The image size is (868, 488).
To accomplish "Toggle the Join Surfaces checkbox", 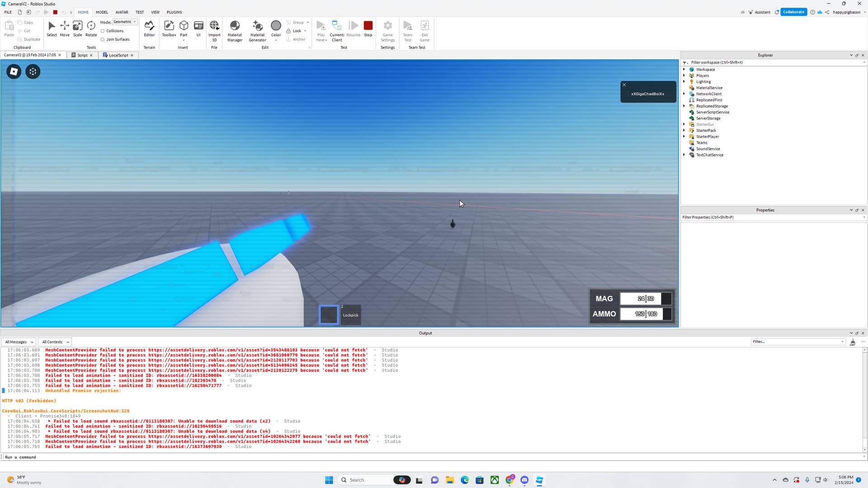I will [103, 40].
